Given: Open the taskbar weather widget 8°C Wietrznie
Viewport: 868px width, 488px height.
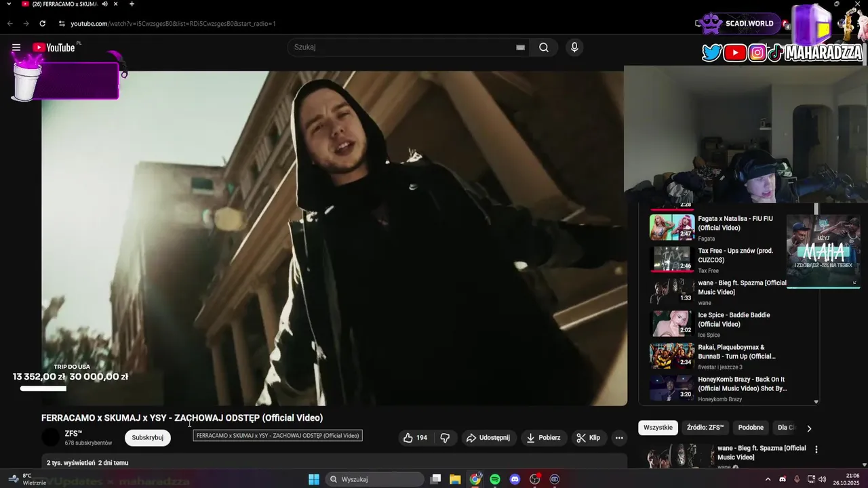Looking at the screenshot, I should pos(27,479).
